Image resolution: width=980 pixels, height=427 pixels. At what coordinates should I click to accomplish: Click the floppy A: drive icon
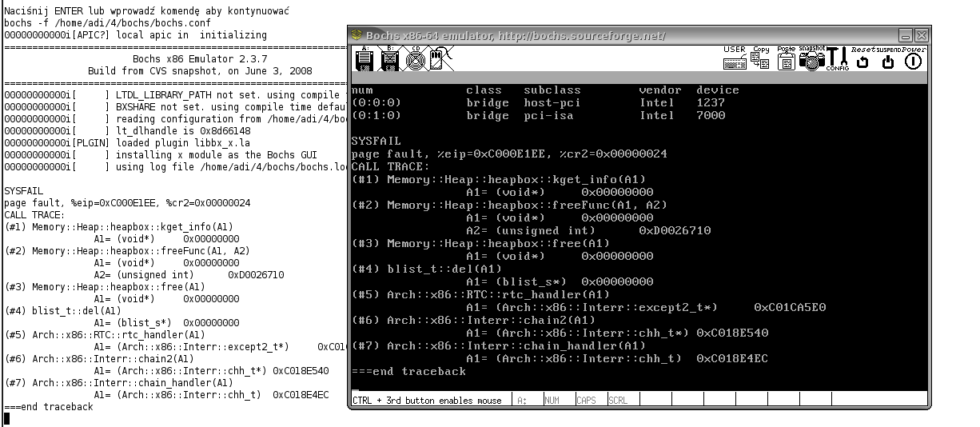tap(365, 59)
